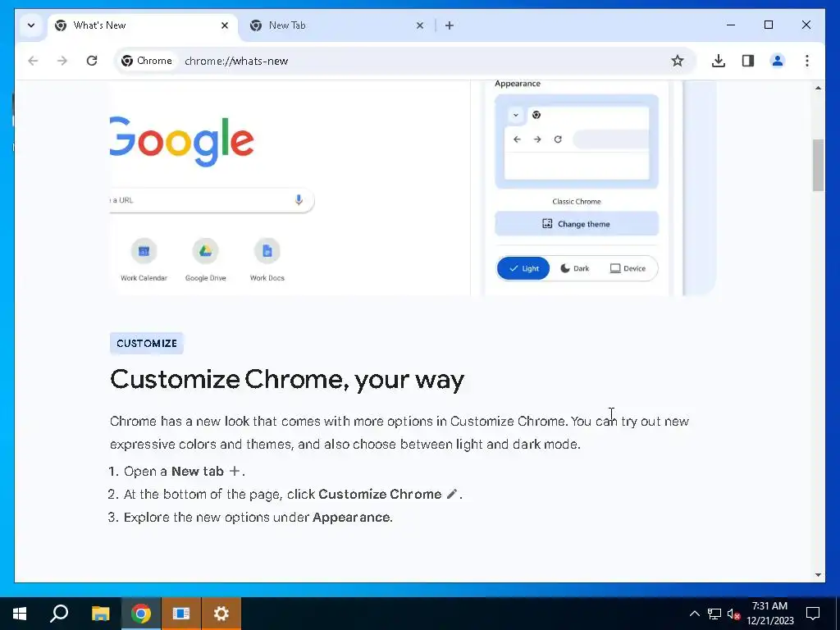Open Windows taskbar search
Screen dimensions: 840x630
[x=59, y=614]
